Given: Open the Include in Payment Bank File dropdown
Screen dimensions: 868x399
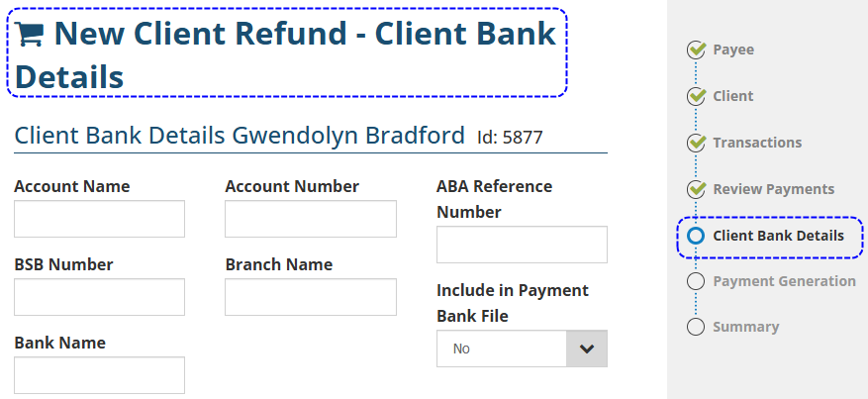Looking at the screenshot, I should point(522,349).
